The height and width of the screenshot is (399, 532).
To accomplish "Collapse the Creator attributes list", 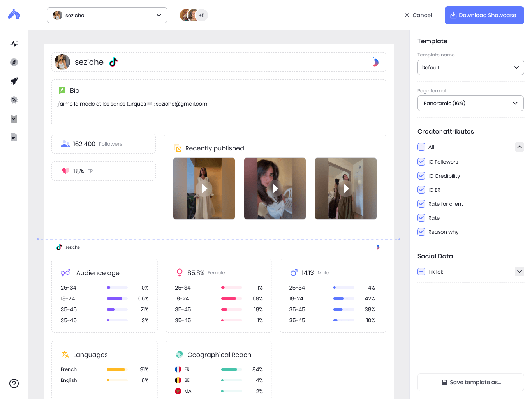I will click(x=520, y=147).
